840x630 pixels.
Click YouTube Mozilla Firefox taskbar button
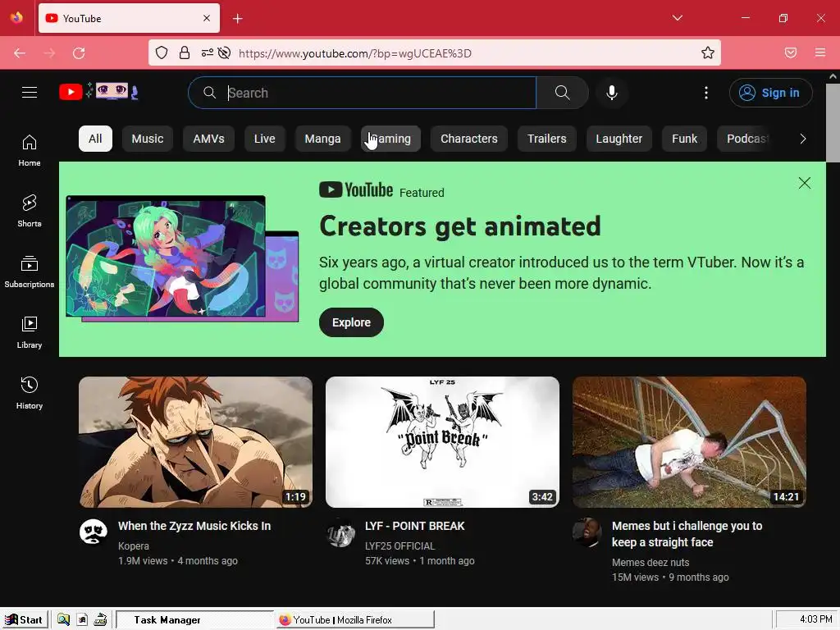click(354, 620)
